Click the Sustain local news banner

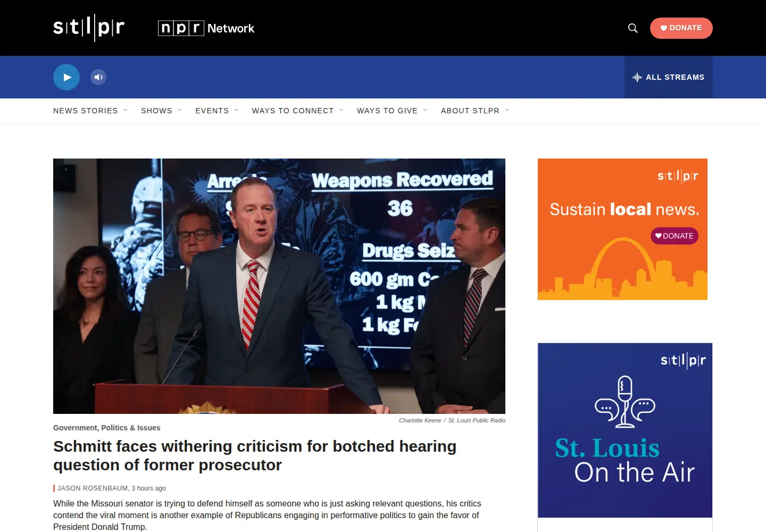coord(622,229)
